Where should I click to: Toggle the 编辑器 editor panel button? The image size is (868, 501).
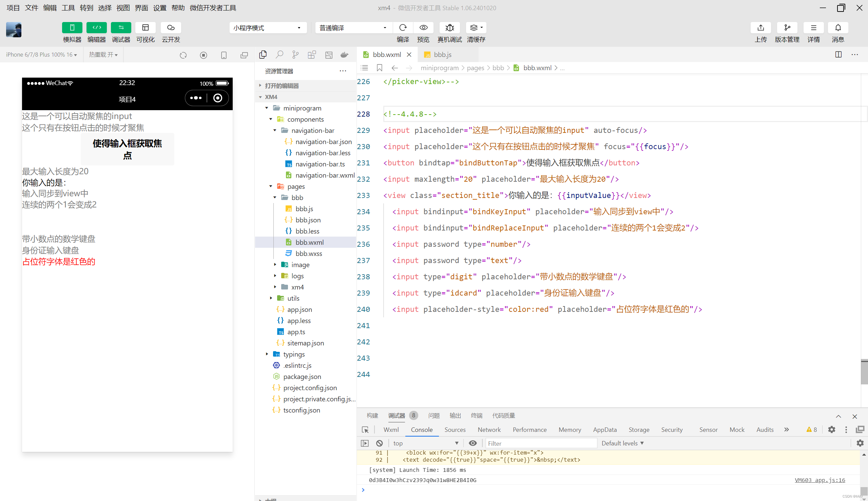click(x=96, y=27)
